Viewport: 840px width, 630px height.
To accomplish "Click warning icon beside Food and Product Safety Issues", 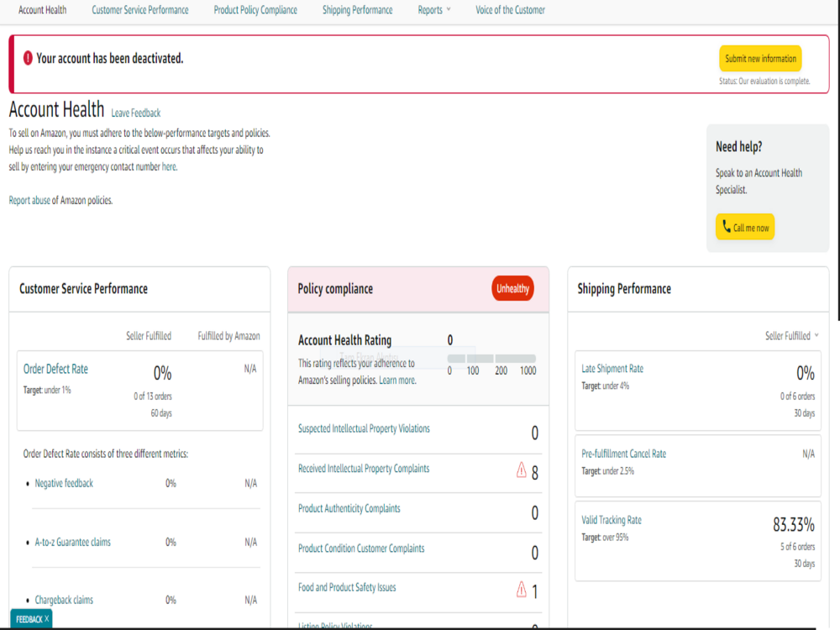I will pyautogui.click(x=522, y=590).
